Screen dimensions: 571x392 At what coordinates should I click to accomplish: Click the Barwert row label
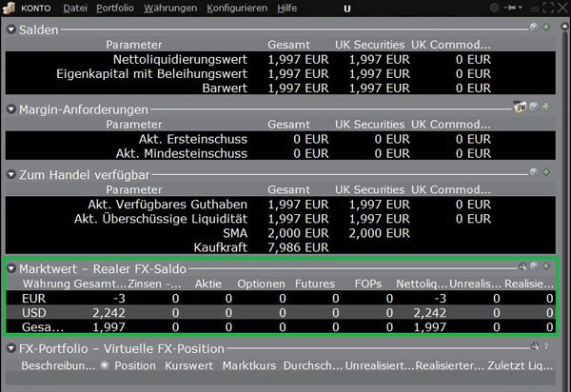coord(225,88)
